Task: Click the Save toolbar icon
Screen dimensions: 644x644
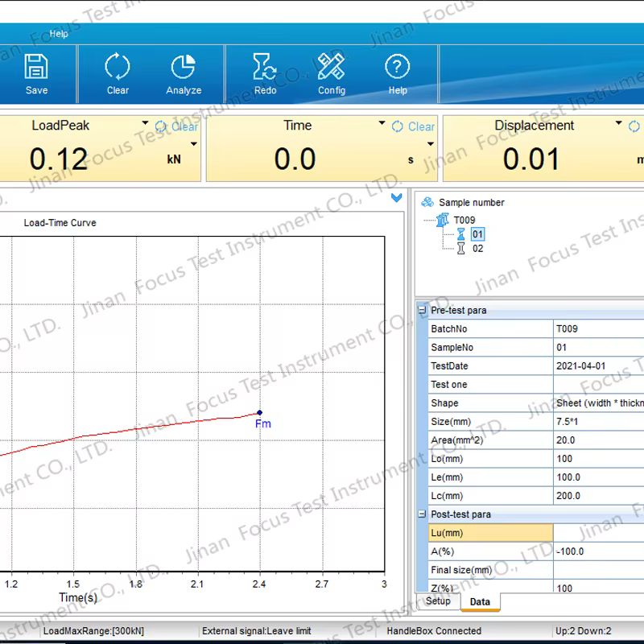Action: pos(36,66)
